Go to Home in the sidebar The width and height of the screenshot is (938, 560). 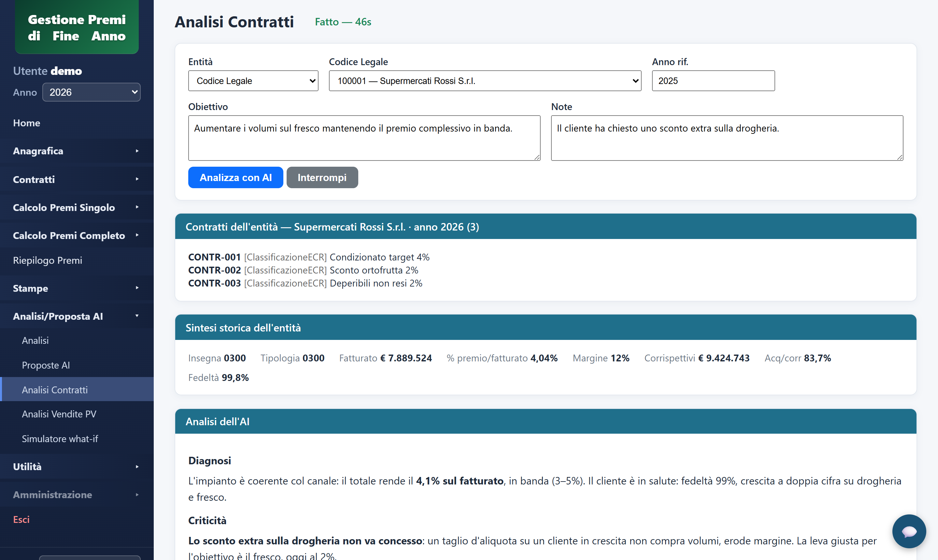pos(77,123)
